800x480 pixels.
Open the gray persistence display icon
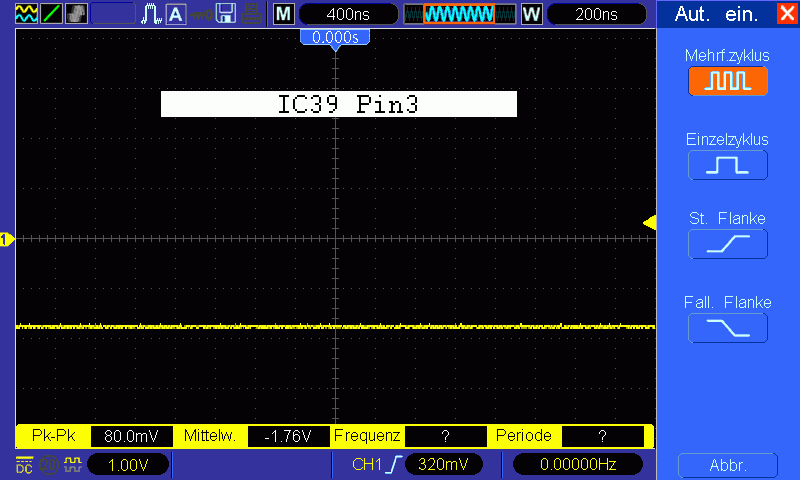pyautogui.click(x=76, y=14)
